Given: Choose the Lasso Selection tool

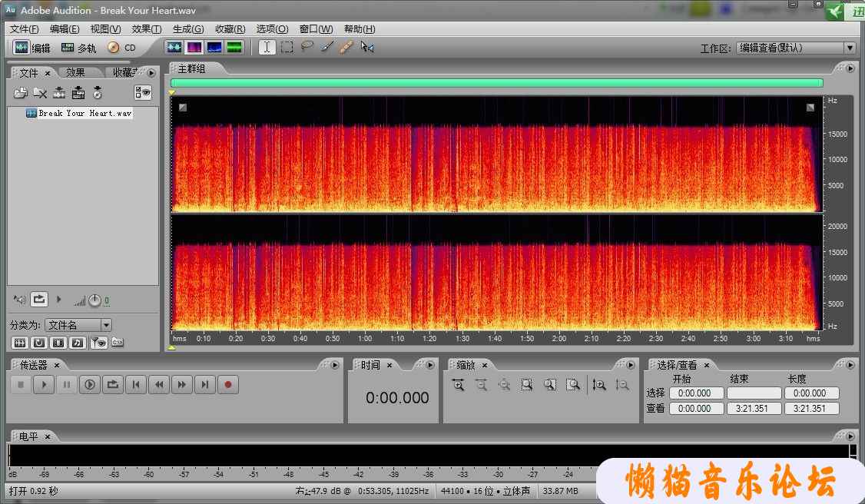Looking at the screenshot, I should pos(307,47).
